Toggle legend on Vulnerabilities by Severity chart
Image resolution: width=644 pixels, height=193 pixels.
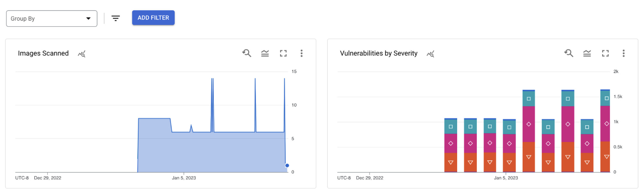(587, 53)
